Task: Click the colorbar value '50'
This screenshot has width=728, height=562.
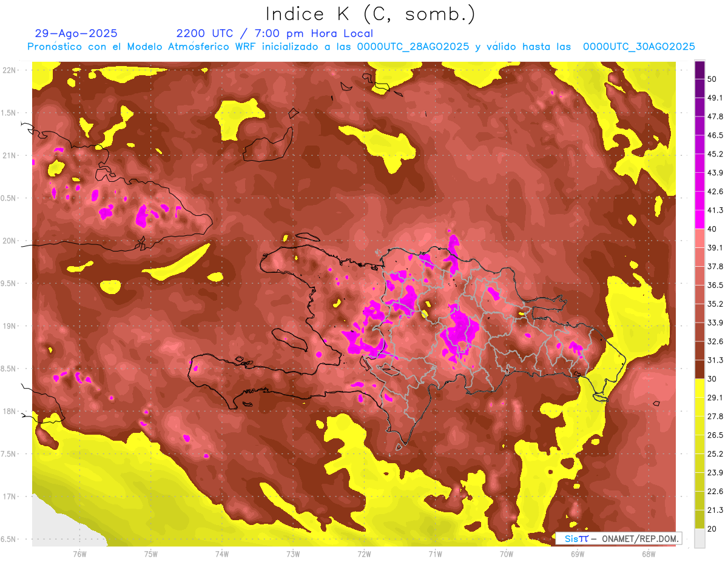Action: coord(712,79)
